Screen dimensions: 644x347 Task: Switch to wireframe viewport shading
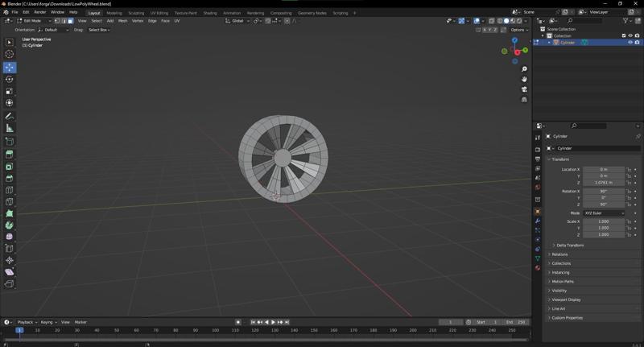[x=500, y=21]
